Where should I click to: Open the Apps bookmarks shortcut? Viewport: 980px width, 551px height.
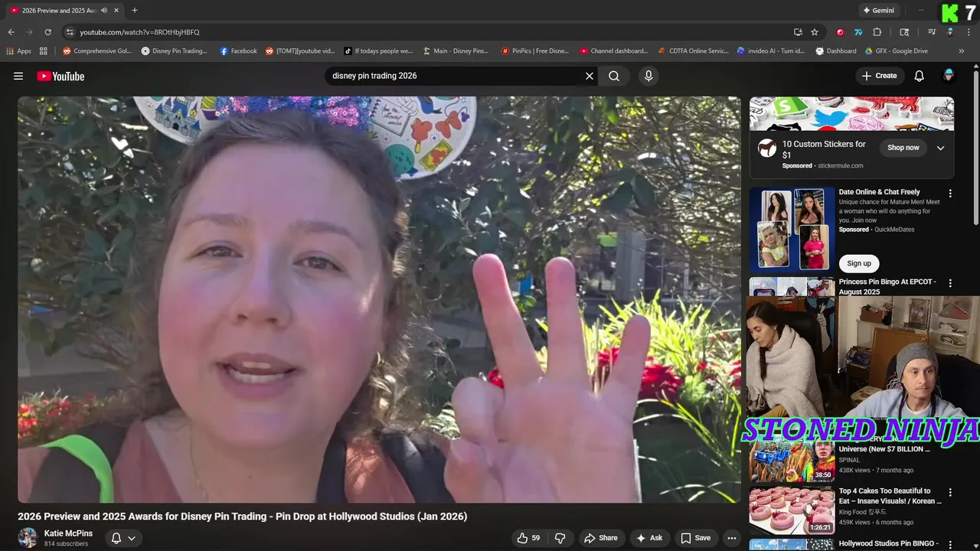click(x=19, y=51)
